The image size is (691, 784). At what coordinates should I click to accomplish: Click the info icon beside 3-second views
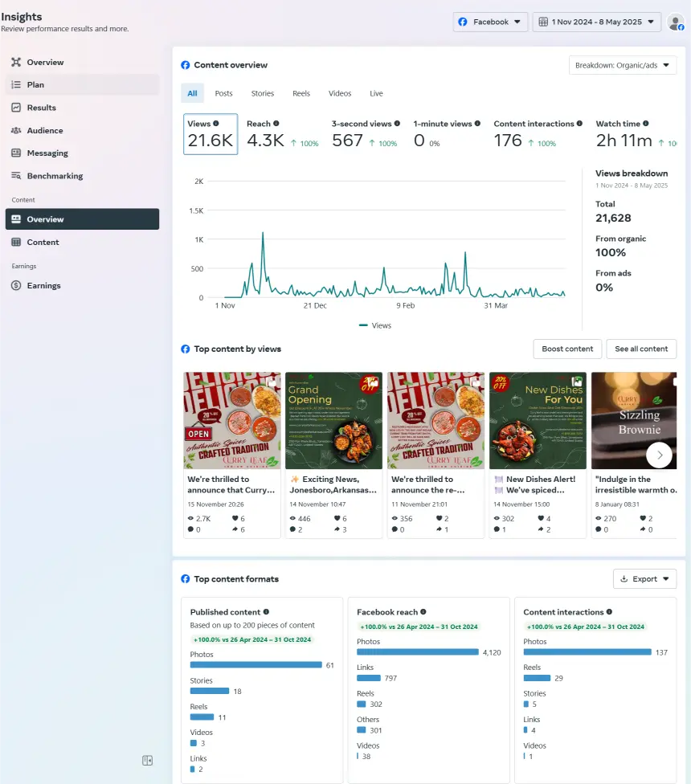[397, 124]
